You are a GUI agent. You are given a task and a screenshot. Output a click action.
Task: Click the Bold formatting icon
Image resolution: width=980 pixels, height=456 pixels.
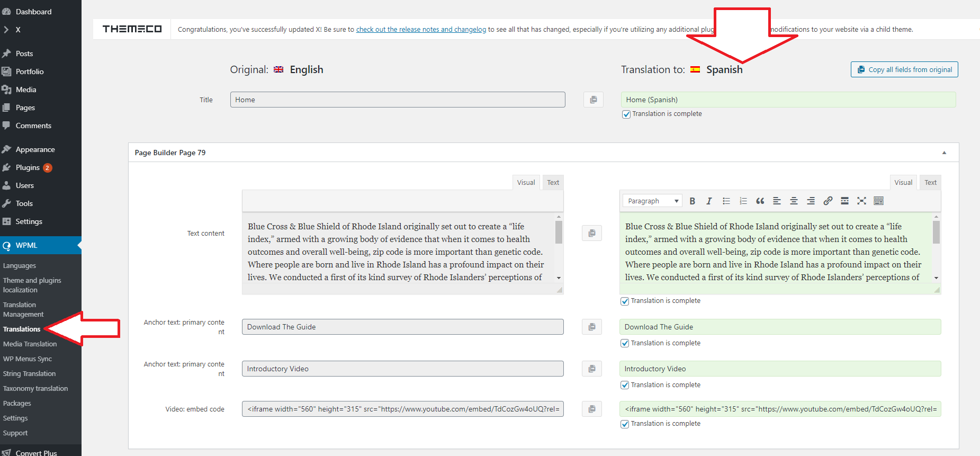click(692, 201)
